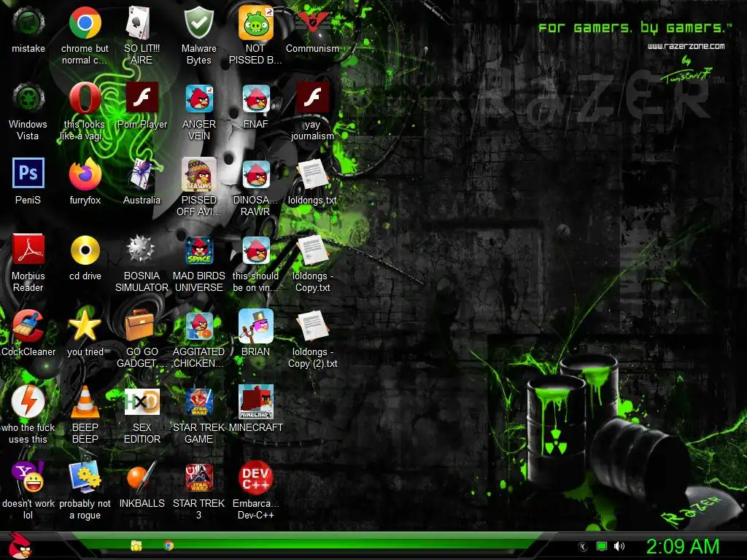Launch Chrome from the taskbar
This screenshot has height=560, width=747.
[169, 545]
